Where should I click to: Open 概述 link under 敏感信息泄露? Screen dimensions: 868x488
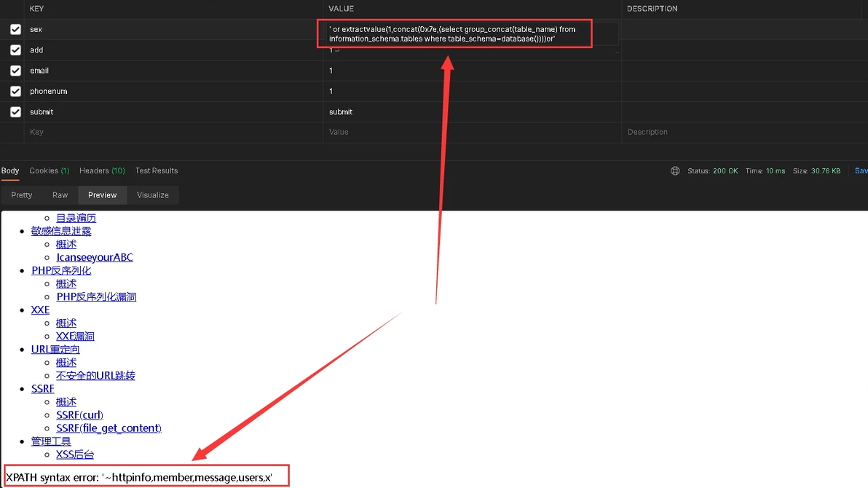coord(66,244)
